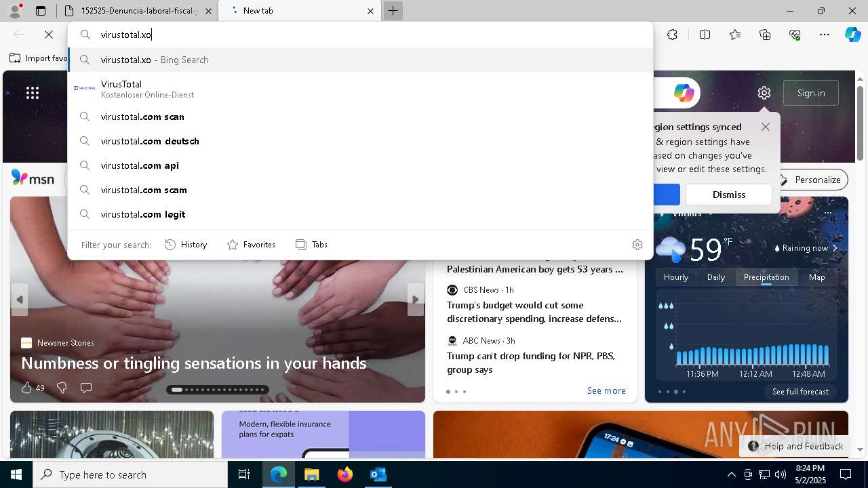
Task: Open File Explorer from the taskbar
Action: (311, 474)
